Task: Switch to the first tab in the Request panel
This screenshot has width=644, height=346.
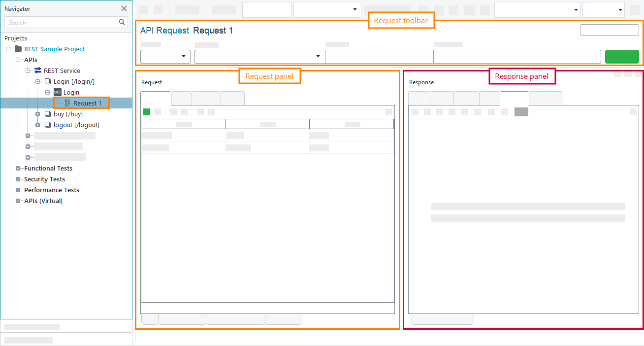Action: tap(156, 98)
